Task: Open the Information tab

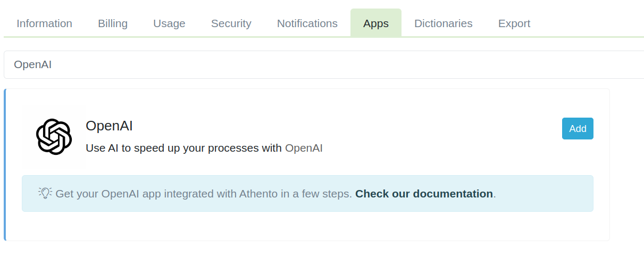Action: pyautogui.click(x=44, y=23)
